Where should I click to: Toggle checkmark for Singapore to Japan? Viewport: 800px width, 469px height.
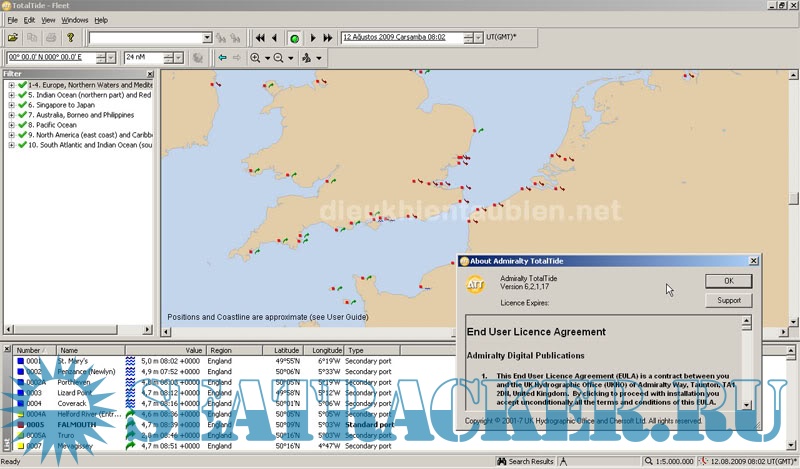click(x=22, y=105)
